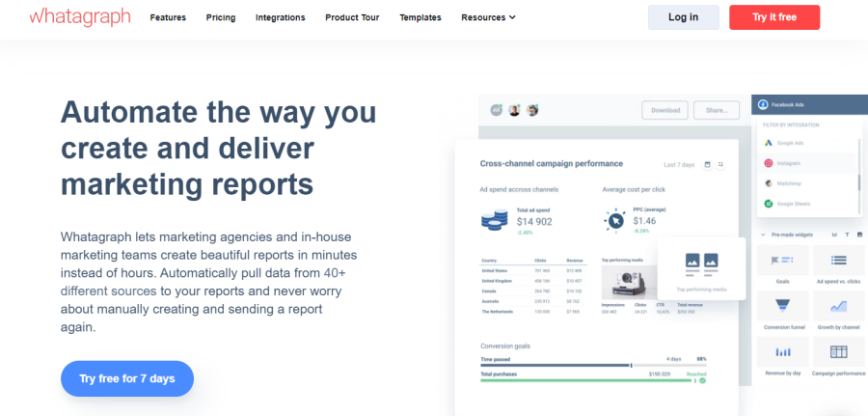Click the expand icon after the calendar
868x416 pixels.
[720, 164]
